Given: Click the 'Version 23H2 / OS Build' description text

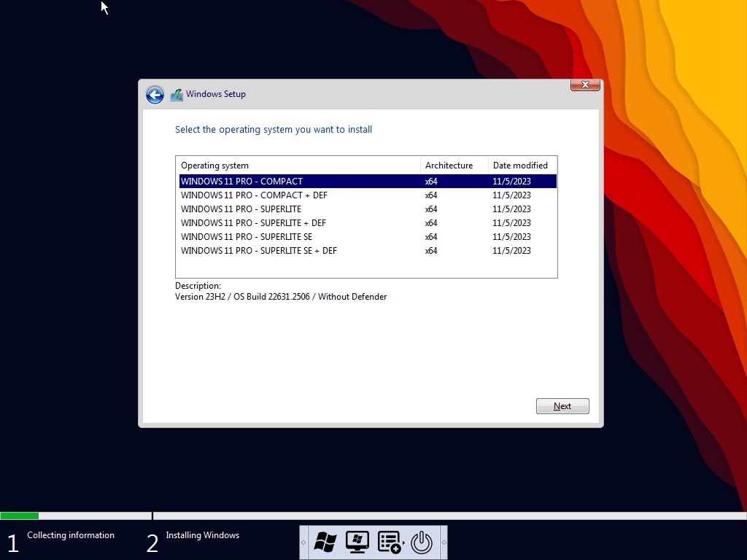Looking at the screenshot, I should coord(281,297).
